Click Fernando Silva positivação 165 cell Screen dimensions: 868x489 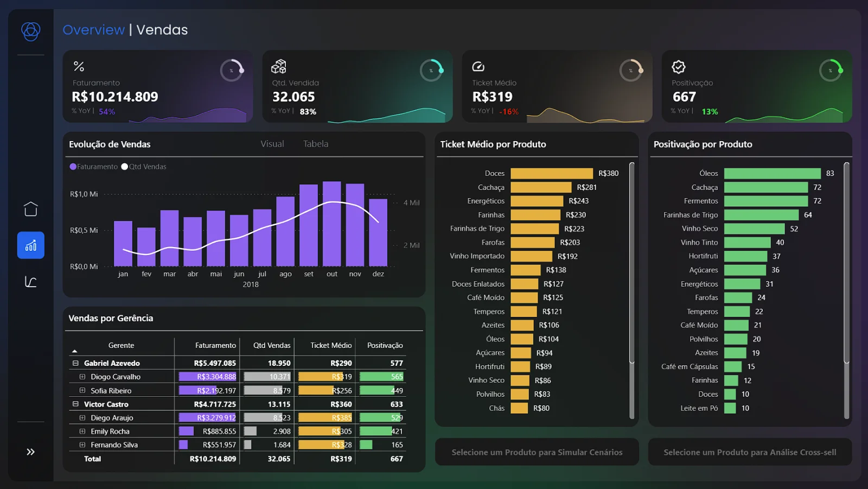pyautogui.click(x=382, y=445)
